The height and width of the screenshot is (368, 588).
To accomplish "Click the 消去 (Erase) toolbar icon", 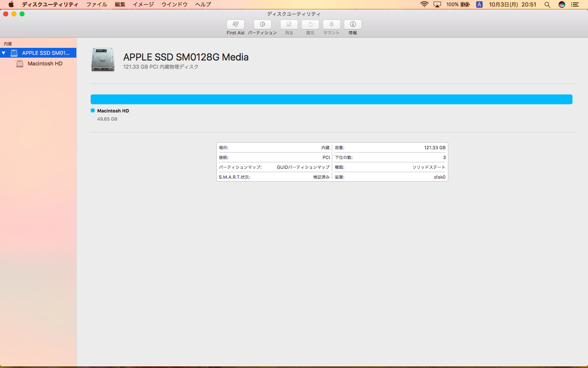I will (x=289, y=25).
